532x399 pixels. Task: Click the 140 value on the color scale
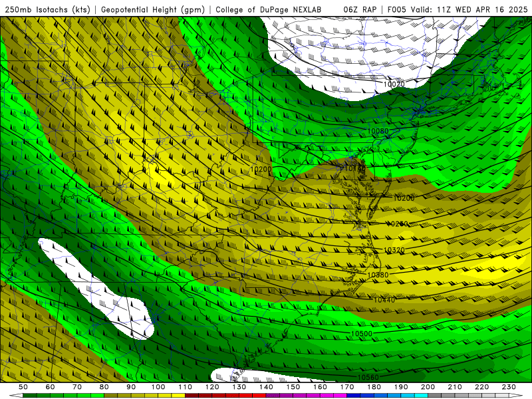pyautogui.click(x=266, y=387)
